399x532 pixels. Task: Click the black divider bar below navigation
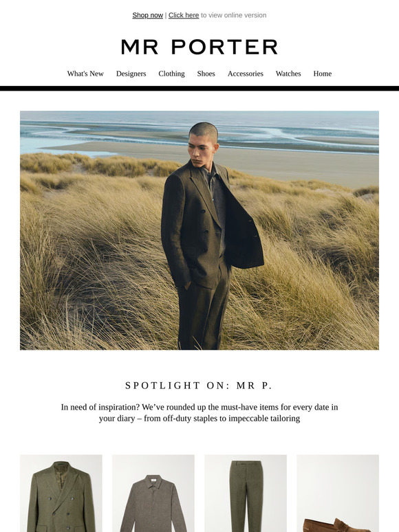[x=199, y=88]
